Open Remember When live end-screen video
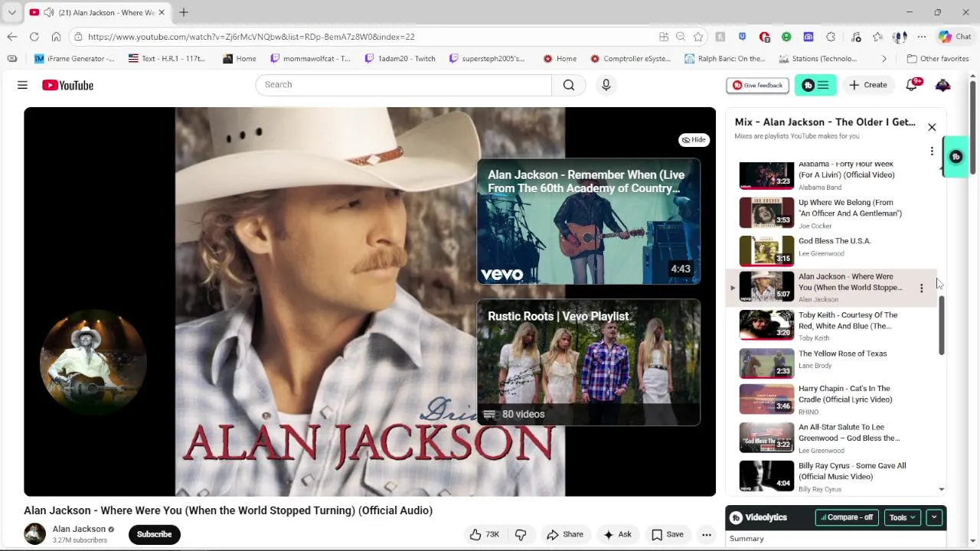Viewport: 980px width, 551px height. pos(588,221)
